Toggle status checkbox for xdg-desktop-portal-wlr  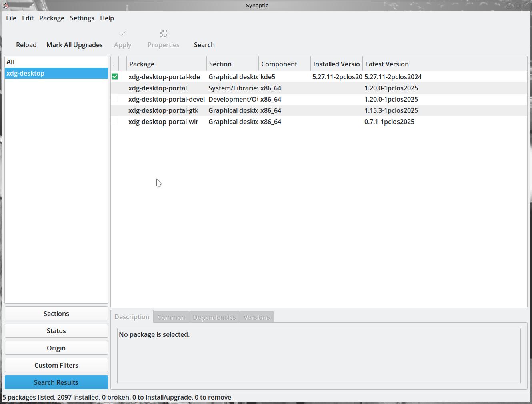coord(115,121)
